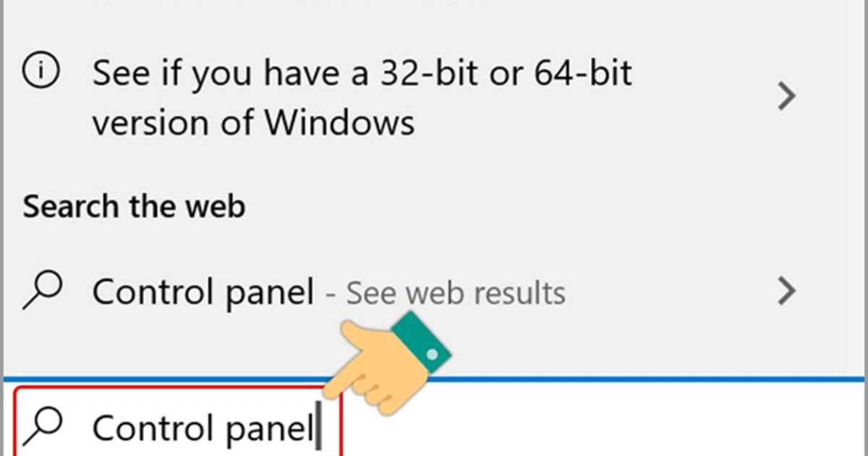Click the 'Control panel' suggestion label

click(203, 291)
